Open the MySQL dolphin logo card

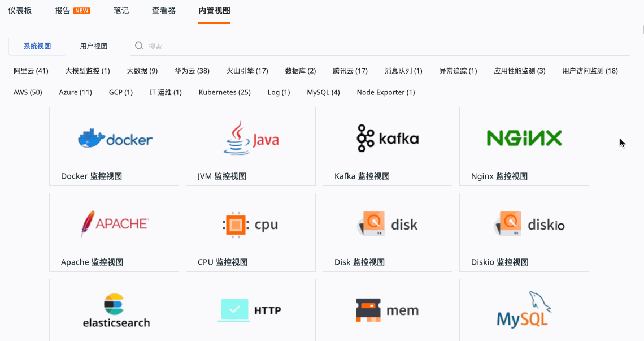point(524,309)
